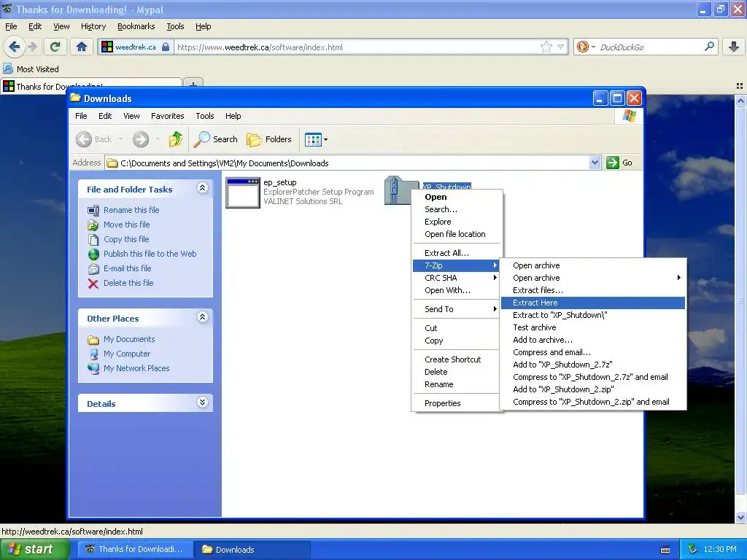This screenshot has height=560, width=747.
Task: Expand second Open archive submenu arrow
Action: 679,278
